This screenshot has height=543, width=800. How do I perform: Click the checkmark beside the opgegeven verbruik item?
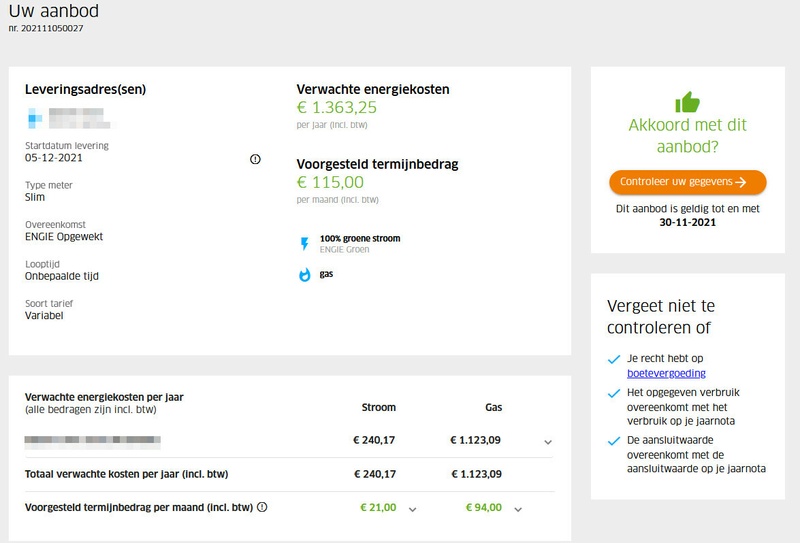point(614,393)
